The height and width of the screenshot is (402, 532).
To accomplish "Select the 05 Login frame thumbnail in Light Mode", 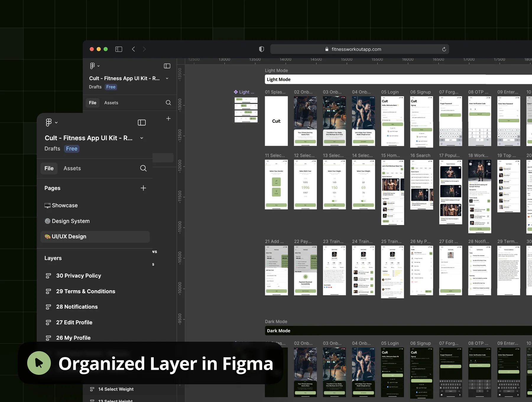I will pos(392,121).
